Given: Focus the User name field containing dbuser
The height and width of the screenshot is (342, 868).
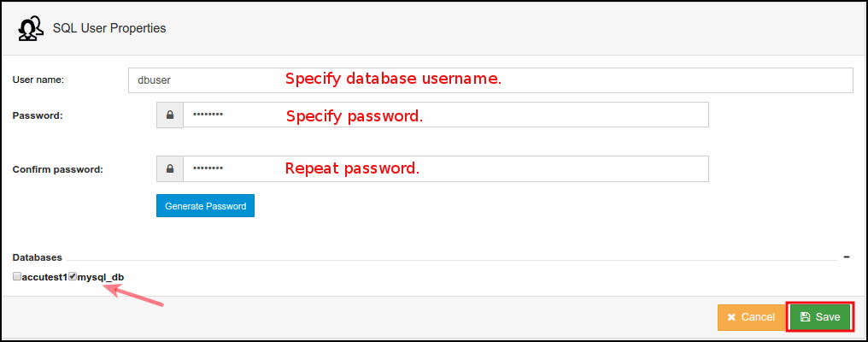Looking at the screenshot, I should tap(490, 80).
